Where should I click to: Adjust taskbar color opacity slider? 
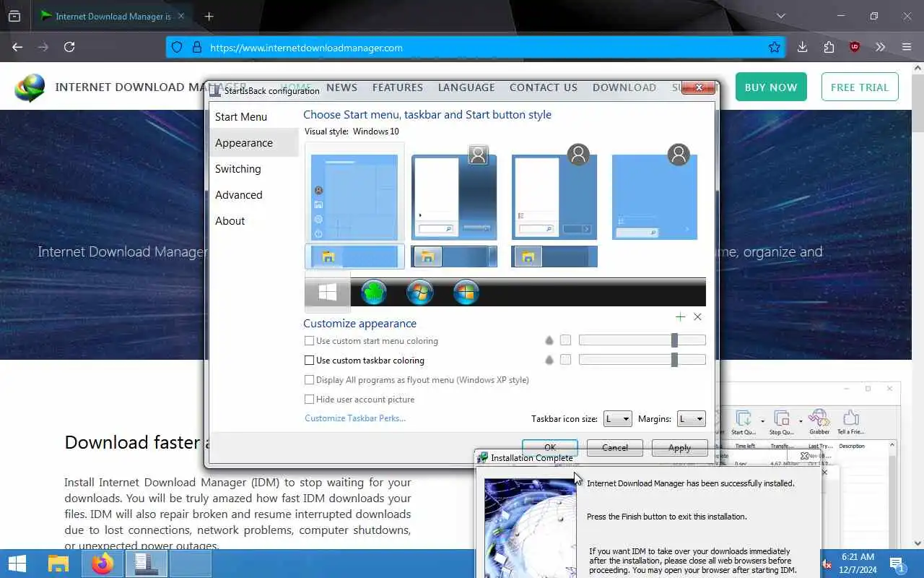(642, 360)
